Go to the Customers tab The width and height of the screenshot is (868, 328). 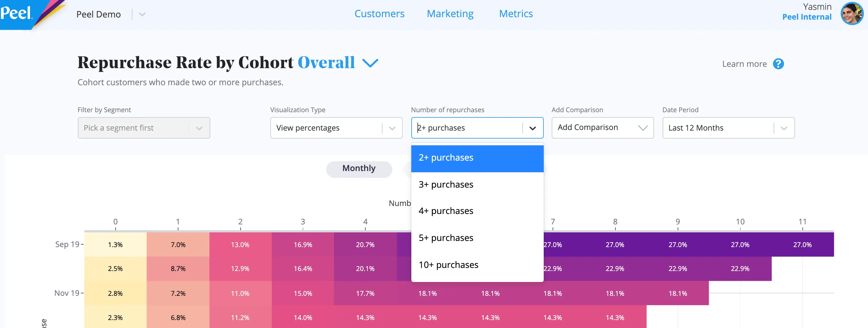tap(379, 14)
